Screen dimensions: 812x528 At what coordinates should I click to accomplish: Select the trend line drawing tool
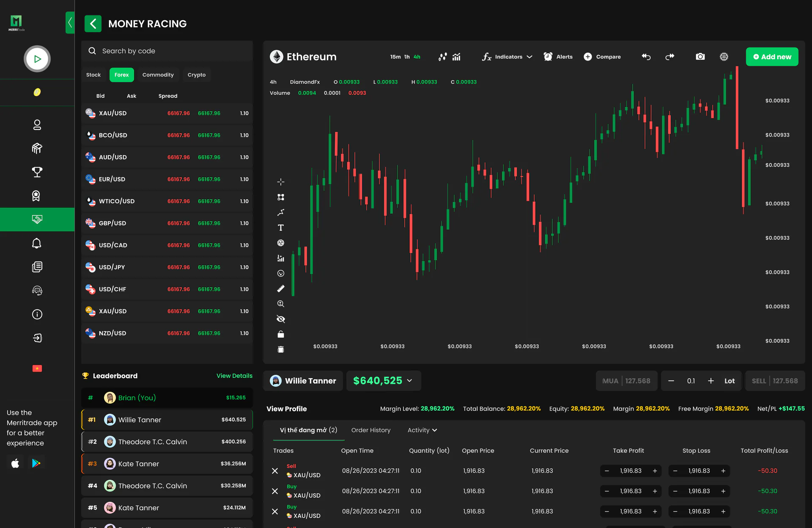(x=281, y=212)
